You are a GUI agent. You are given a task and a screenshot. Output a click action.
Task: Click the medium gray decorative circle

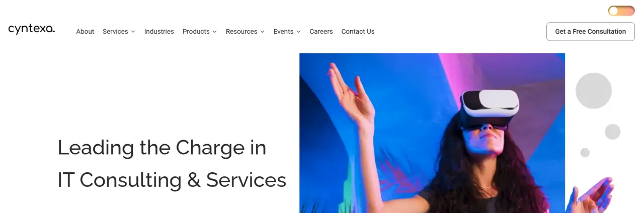(612, 132)
